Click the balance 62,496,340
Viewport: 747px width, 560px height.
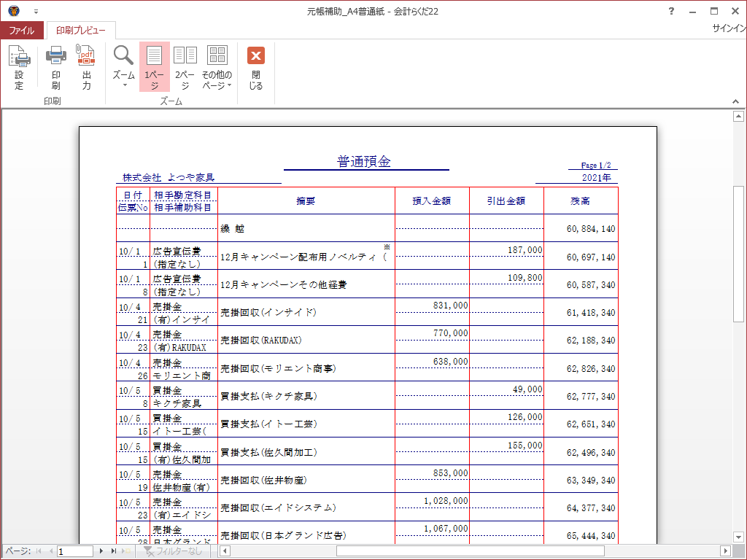tap(591, 453)
